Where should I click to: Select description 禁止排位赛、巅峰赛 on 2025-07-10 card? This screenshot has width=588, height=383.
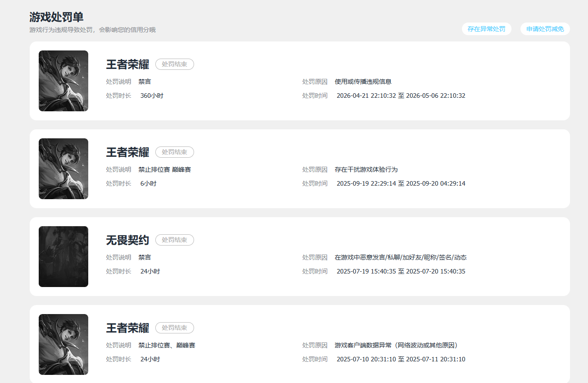(x=167, y=345)
